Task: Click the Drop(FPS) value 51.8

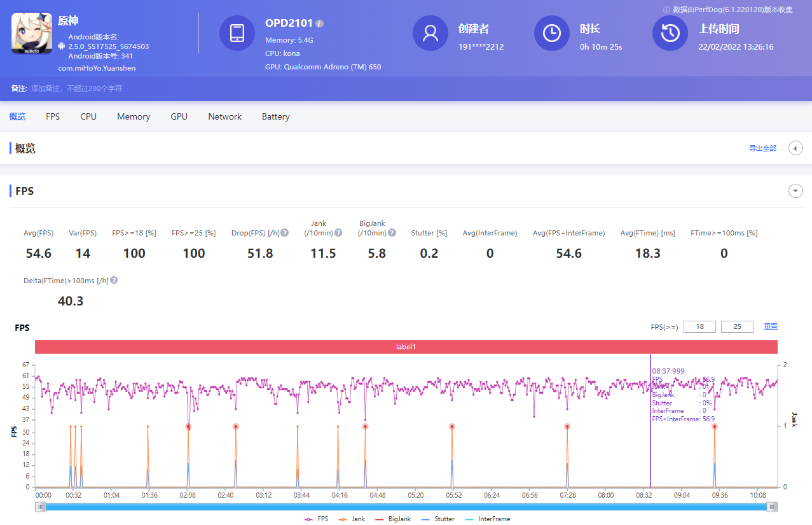Action: (260, 253)
